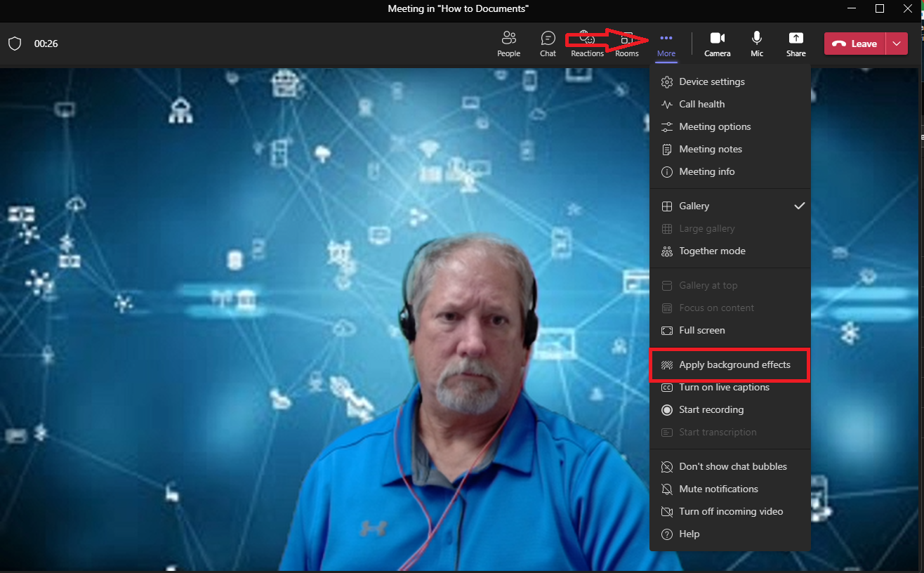This screenshot has width=924, height=573.
Task: Open the Reactions menu
Action: tap(587, 44)
